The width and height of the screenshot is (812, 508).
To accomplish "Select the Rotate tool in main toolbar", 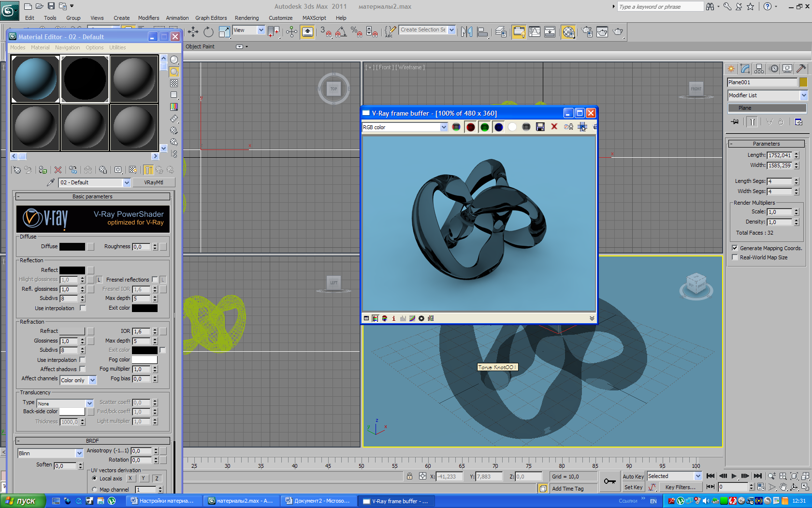I will [208, 32].
